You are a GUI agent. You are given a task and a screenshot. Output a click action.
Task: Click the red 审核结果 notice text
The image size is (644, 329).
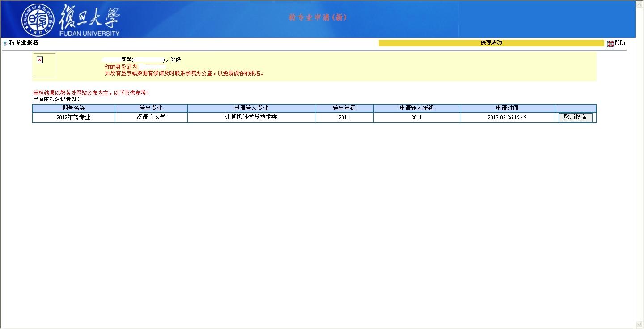point(90,93)
